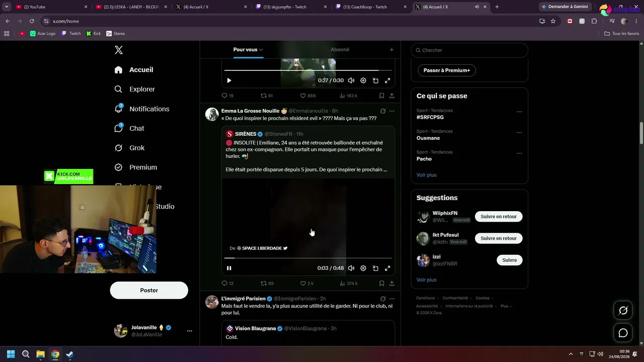Viewport: 644px width, 362px height.
Task: Share the Emma La Grosse Nouille post
Action: (392, 284)
